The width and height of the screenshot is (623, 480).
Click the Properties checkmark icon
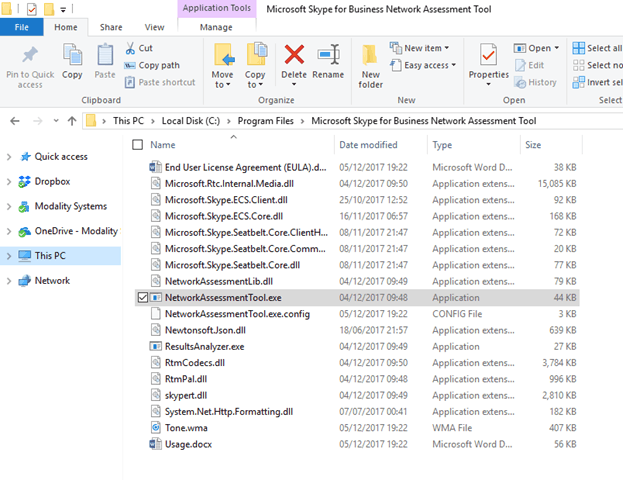tap(488, 54)
